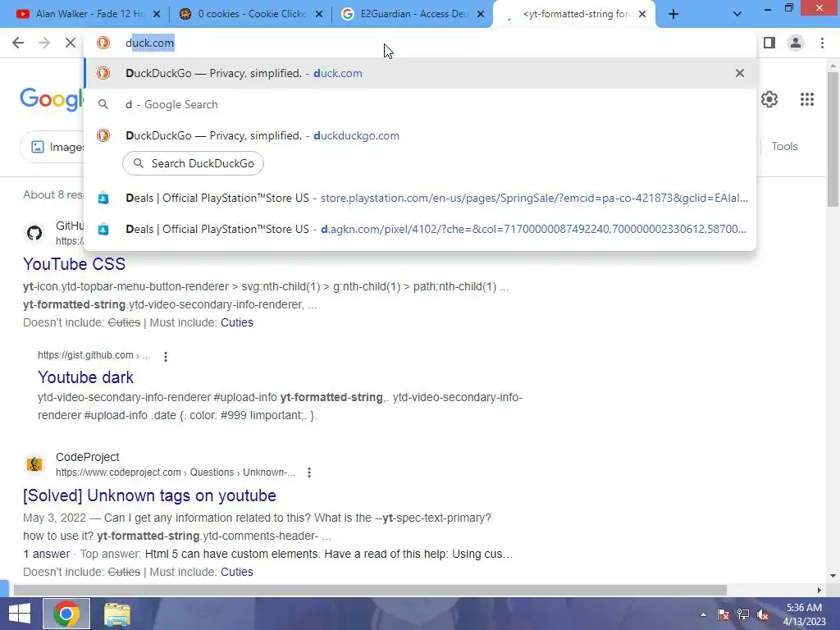Select the 'd - Google Search' suggestion
This screenshot has width=840, height=630.
click(420, 104)
